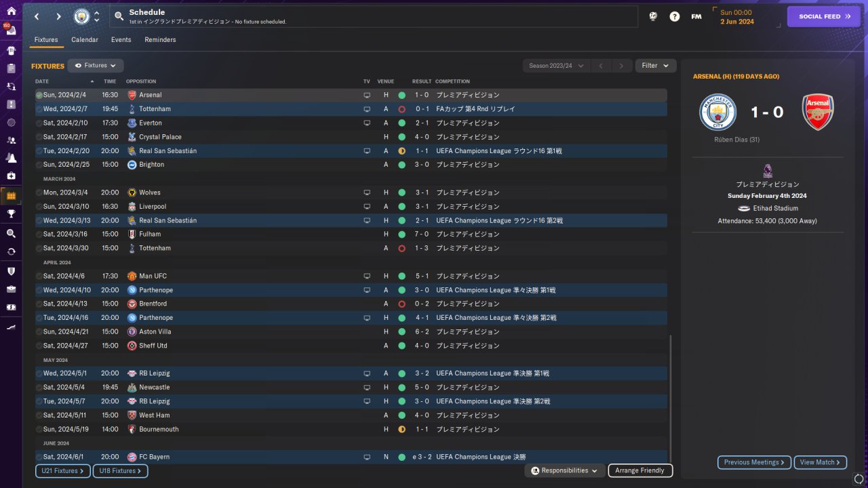This screenshot has width=868, height=488.
Task: Open the Reminders tab
Action: [x=160, y=40]
